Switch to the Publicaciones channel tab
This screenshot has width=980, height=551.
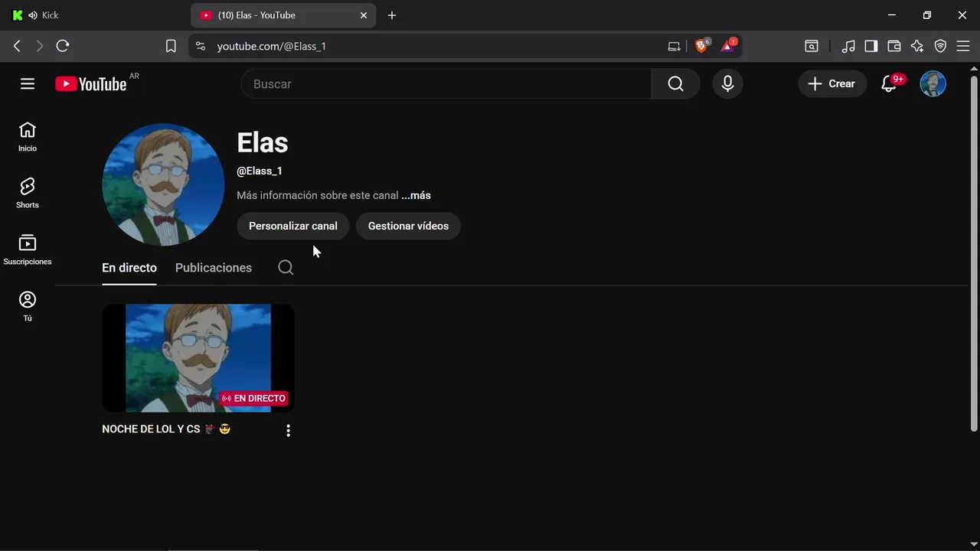click(x=214, y=268)
